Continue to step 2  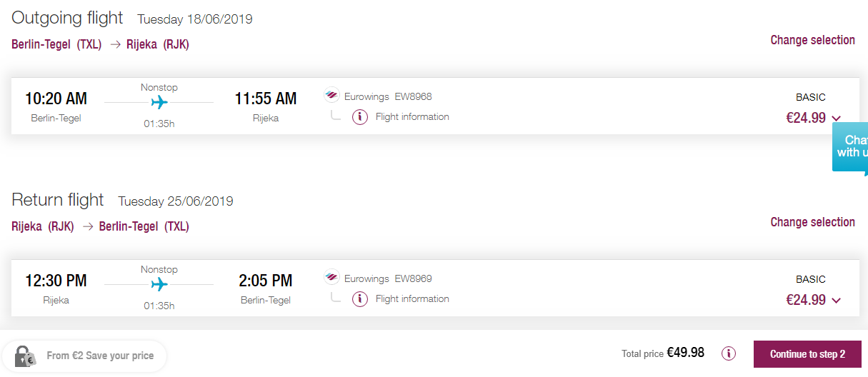click(807, 354)
